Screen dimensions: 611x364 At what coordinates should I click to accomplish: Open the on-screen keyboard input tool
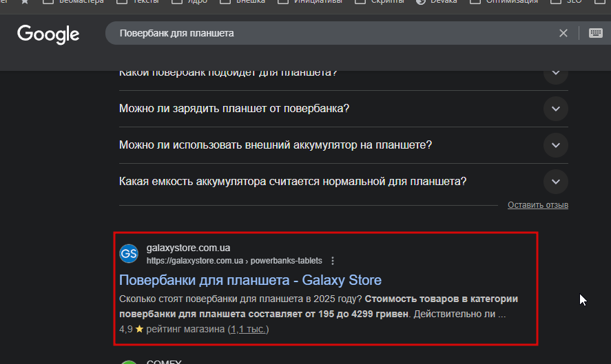coord(595,33)
